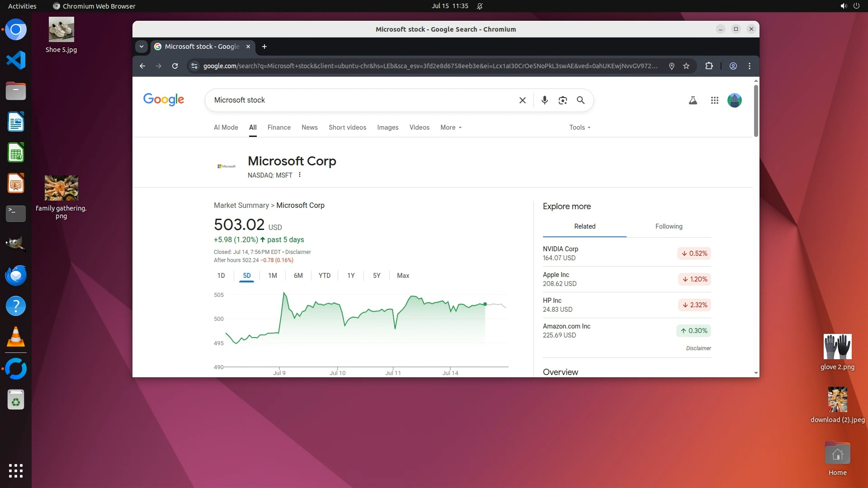Viewport: 868px width, 488px height.
Task: Bookmark this page with star icon
Action: click(686, 66)
